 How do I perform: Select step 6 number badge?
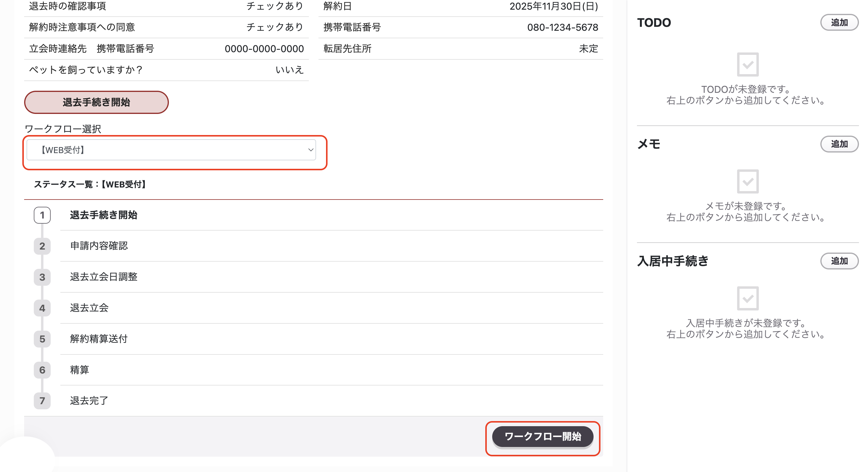point(42,370)
